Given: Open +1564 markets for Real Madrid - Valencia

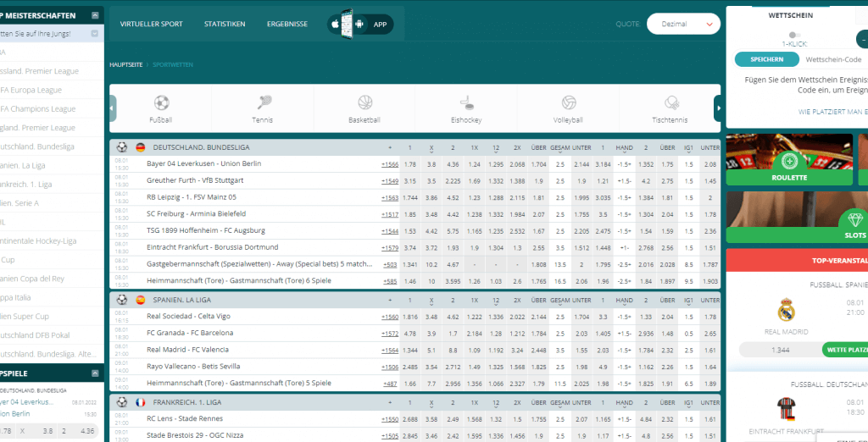Looking at the screenshot, I should 390,351.
